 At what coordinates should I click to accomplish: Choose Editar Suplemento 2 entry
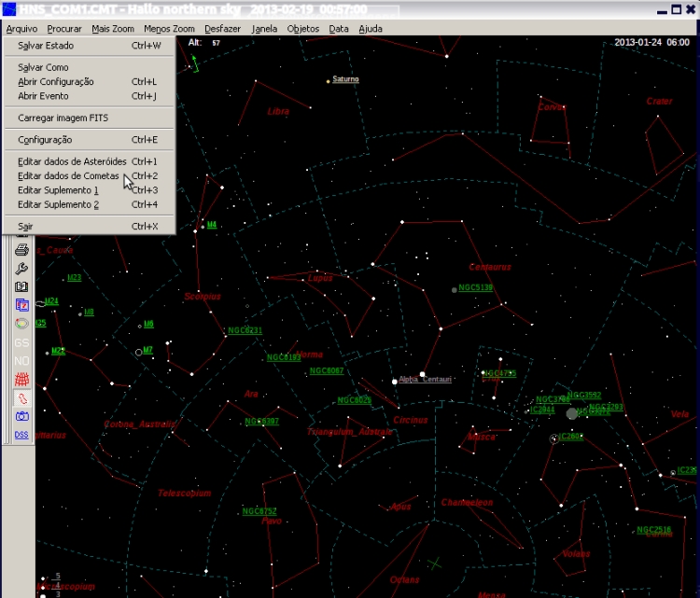[90, 204]
